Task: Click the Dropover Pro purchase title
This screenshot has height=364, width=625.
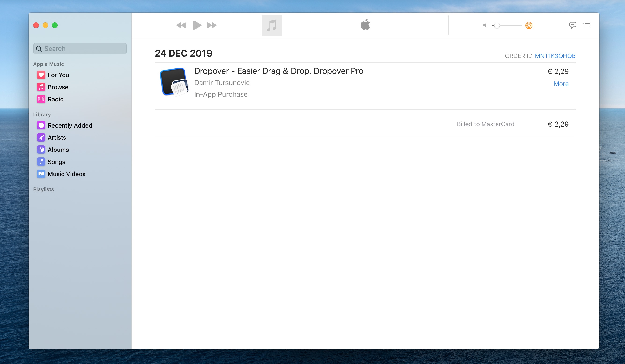Action: pos(279,71)
